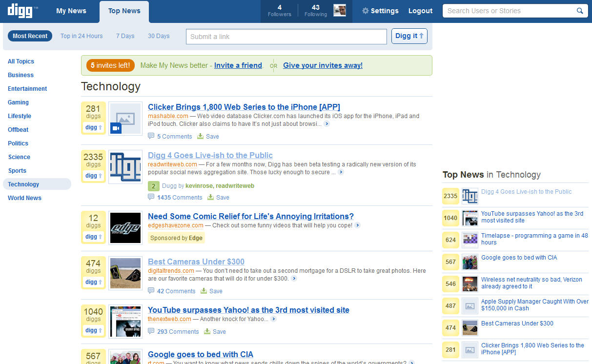Click the search magnifier icon
Image resolution: width=592 pixels, height=364 pixels.
coord(580,11)
